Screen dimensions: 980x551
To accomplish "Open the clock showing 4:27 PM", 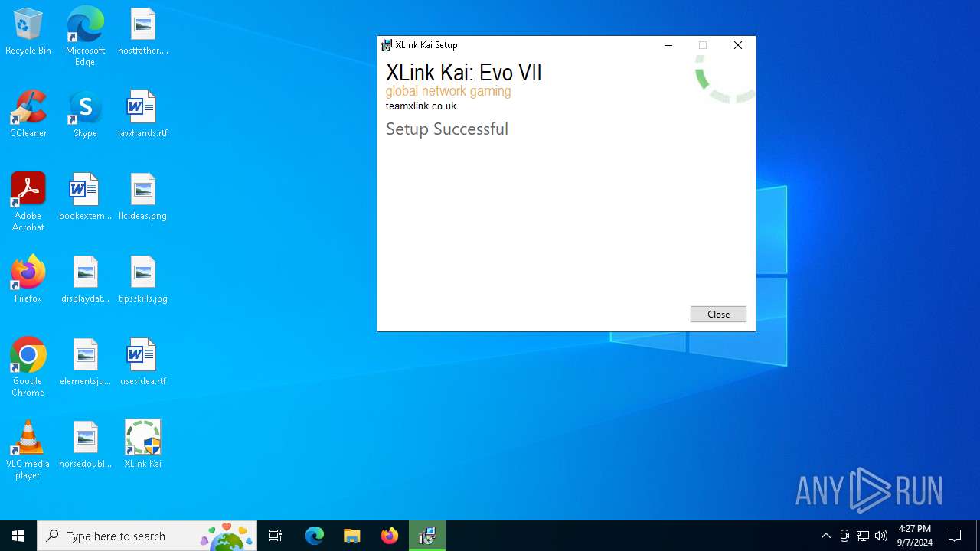I will tap(914, 536).
